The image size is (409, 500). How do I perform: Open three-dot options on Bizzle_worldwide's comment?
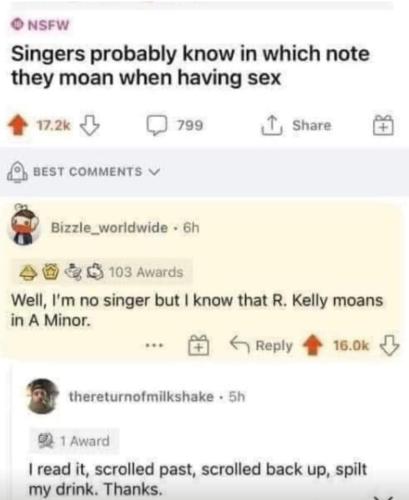click(x=154, y=346)
